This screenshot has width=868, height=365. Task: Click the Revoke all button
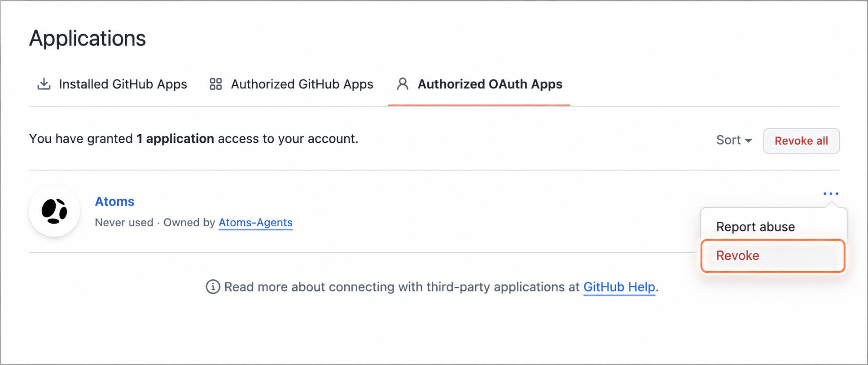pyautogui.click(x=801, y=141)
